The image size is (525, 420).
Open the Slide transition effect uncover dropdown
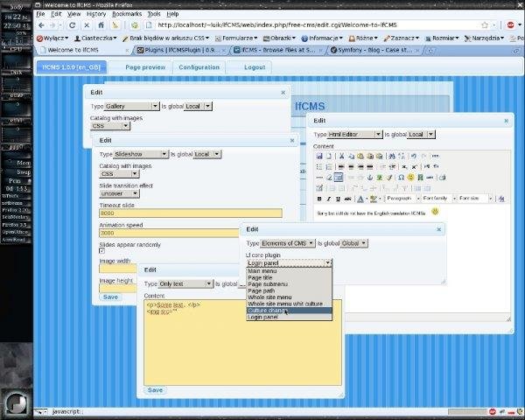(x=119, y=193)
